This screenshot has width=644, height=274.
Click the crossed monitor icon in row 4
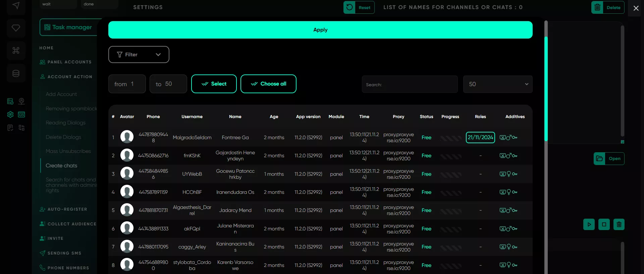point(502,192)
